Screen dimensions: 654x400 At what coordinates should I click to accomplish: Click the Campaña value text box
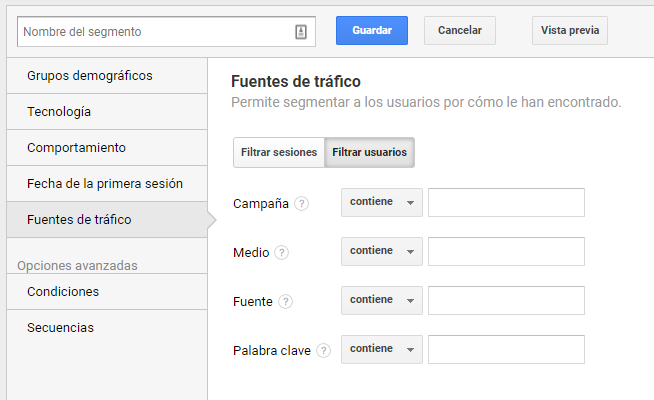[506, 202]
